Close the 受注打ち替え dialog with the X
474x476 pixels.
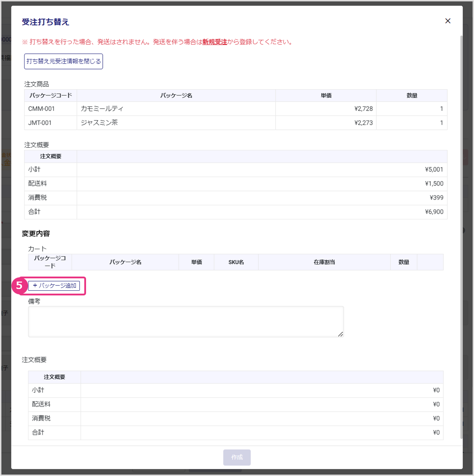click(x=448, y=21)
